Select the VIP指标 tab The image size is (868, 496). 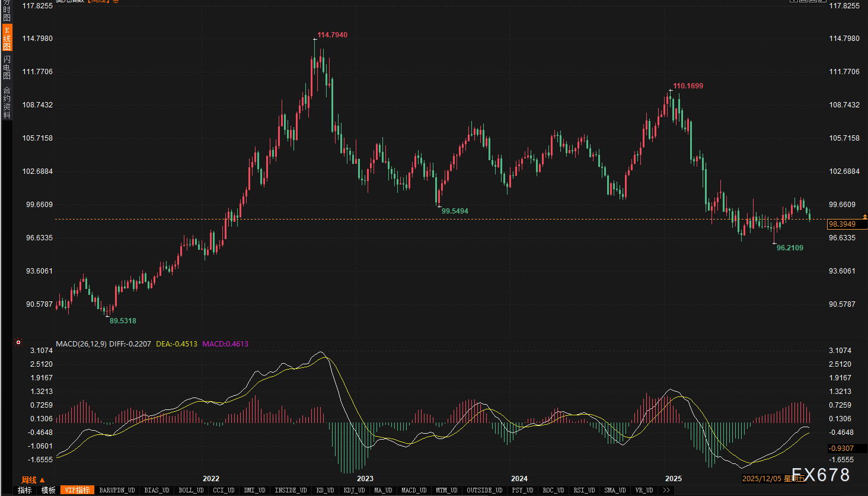(x=77, y=490)
